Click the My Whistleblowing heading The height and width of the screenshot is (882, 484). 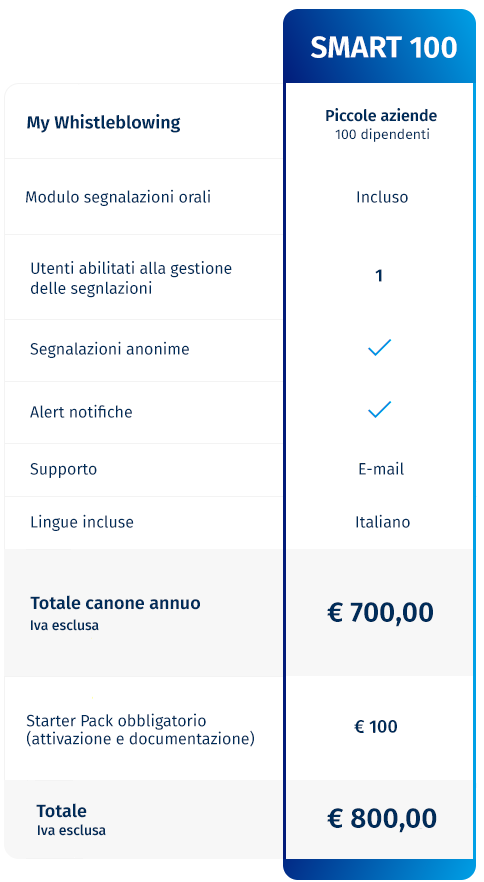point(104,123)
